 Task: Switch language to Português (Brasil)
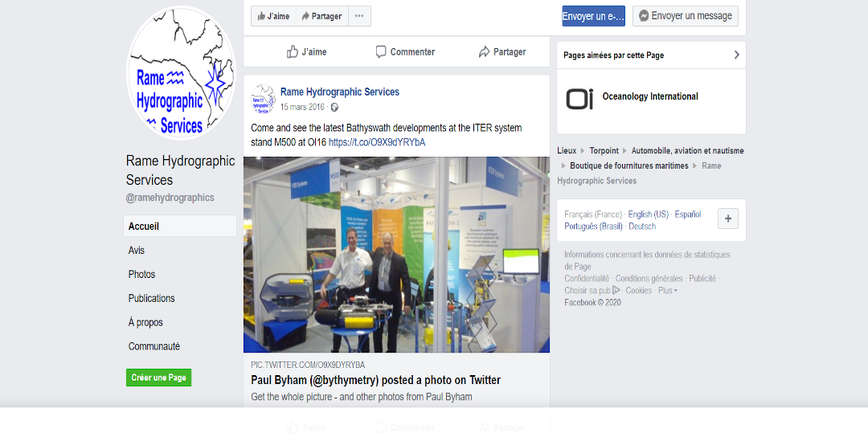593,227
